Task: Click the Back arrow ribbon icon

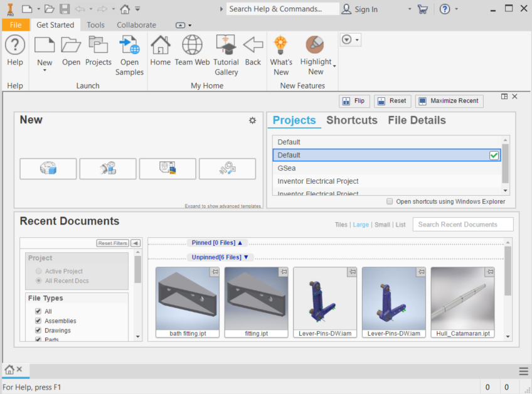Action: [253, 45]
